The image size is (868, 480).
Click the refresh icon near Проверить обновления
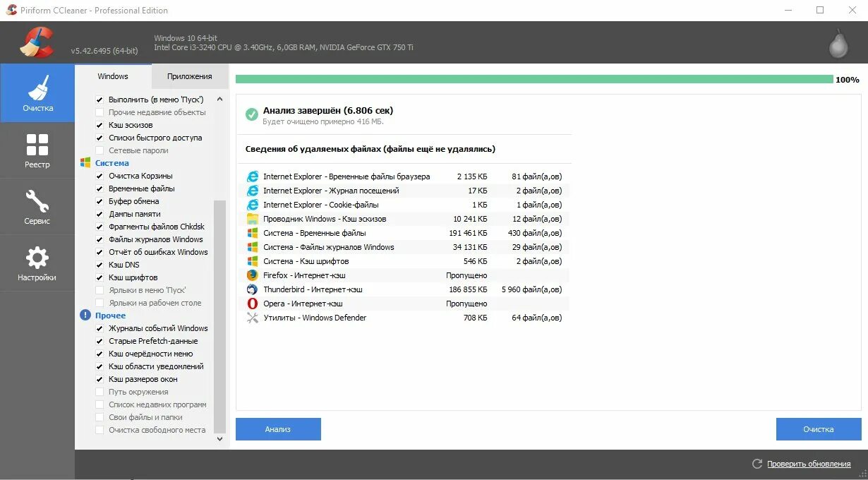tap(757, 464)
